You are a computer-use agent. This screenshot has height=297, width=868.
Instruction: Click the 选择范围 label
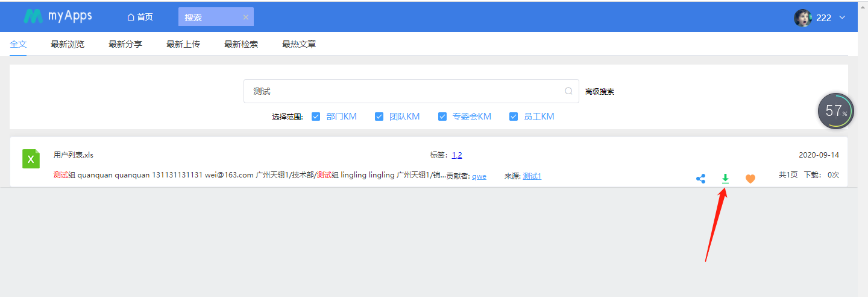[287, 117]
